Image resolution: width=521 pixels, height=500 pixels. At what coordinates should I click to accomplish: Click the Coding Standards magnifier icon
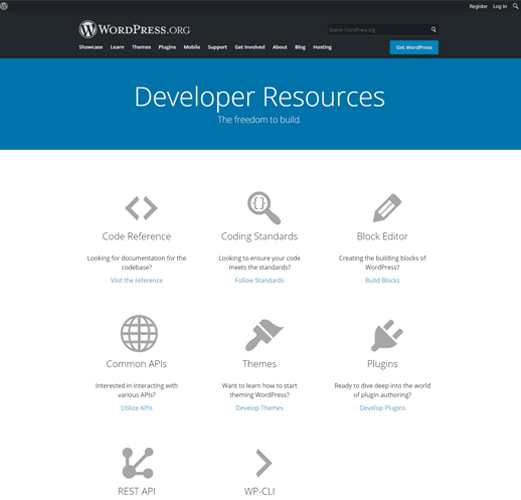(x=264, y=208)
